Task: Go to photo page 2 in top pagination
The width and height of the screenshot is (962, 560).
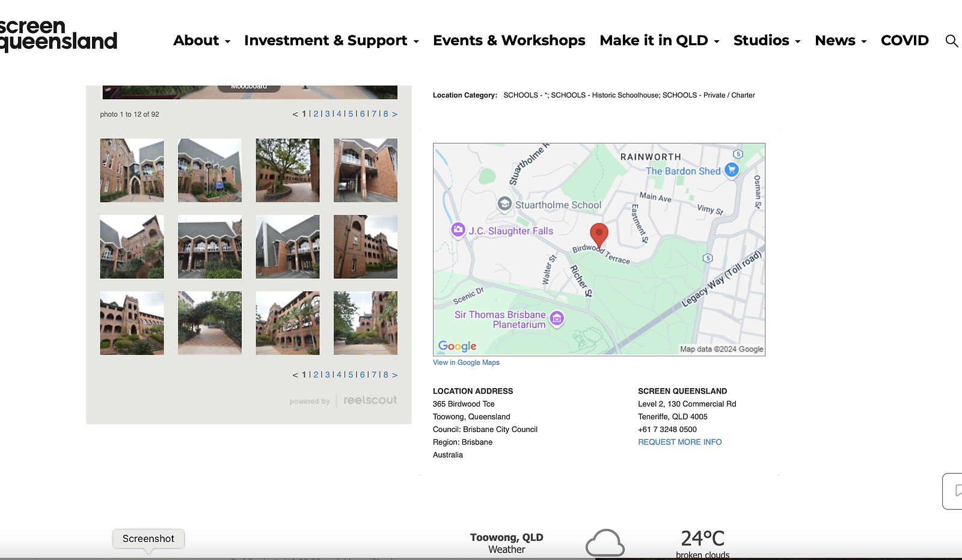Action: pos(316,114)
